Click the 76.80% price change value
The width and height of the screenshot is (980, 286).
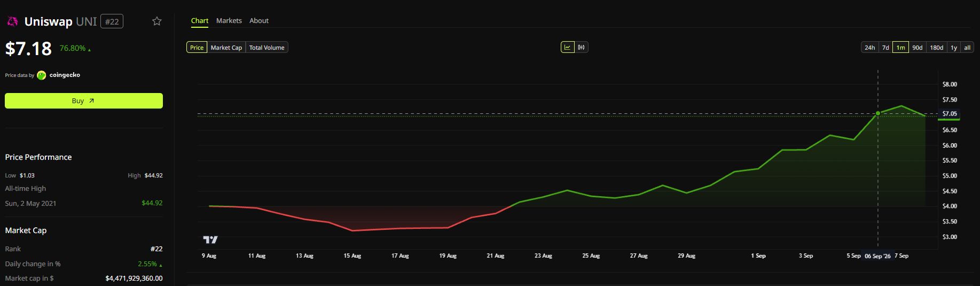click(x=73, y=48)
